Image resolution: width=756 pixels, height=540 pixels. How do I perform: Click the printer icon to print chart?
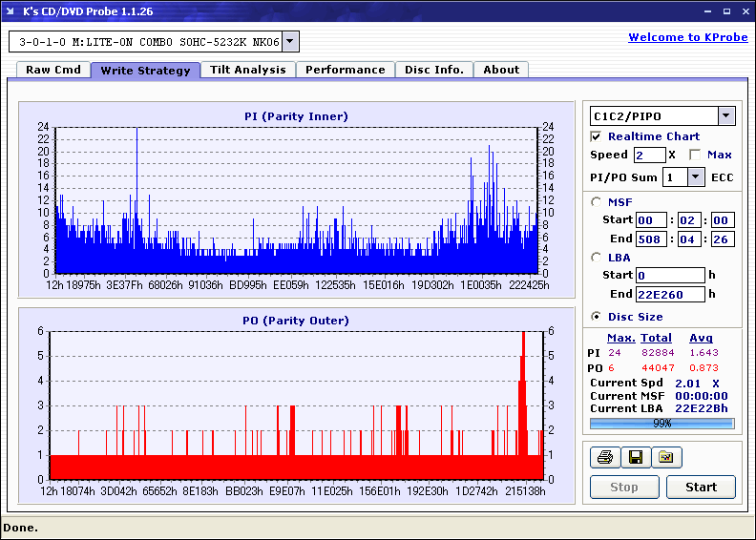[604, 458]
